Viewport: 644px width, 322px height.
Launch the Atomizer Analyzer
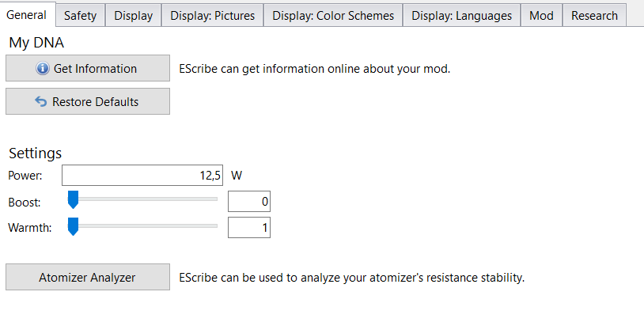(88, 277)
